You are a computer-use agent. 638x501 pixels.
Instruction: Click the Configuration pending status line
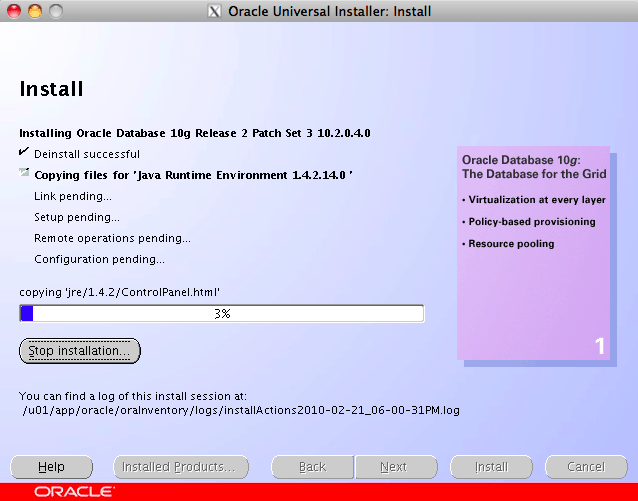point(99,259)
